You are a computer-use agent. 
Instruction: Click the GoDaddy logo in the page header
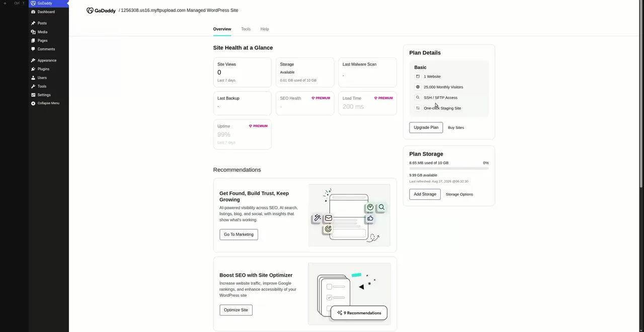coord(101,10)
